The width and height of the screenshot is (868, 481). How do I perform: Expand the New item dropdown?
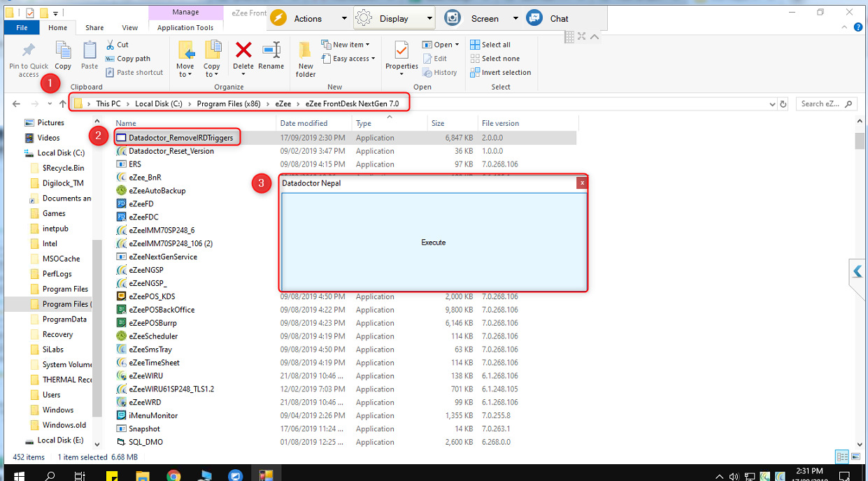[368, 45]
